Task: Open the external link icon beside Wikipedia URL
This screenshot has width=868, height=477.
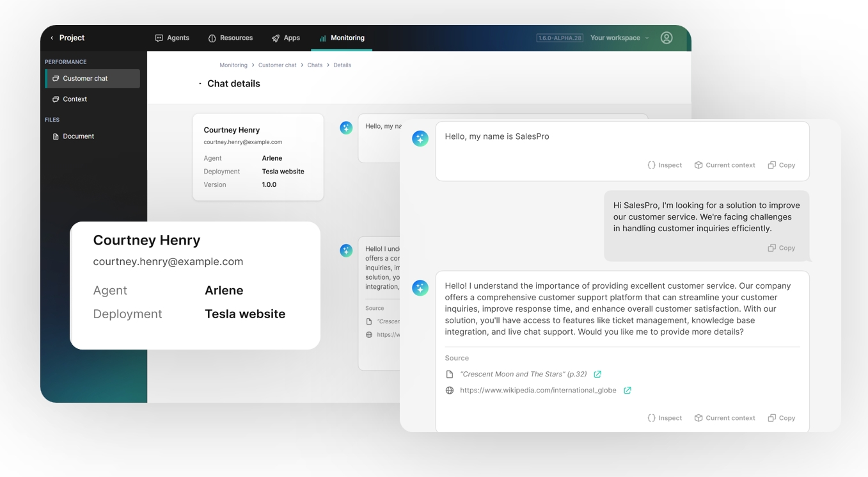Action: pos(627,391)
